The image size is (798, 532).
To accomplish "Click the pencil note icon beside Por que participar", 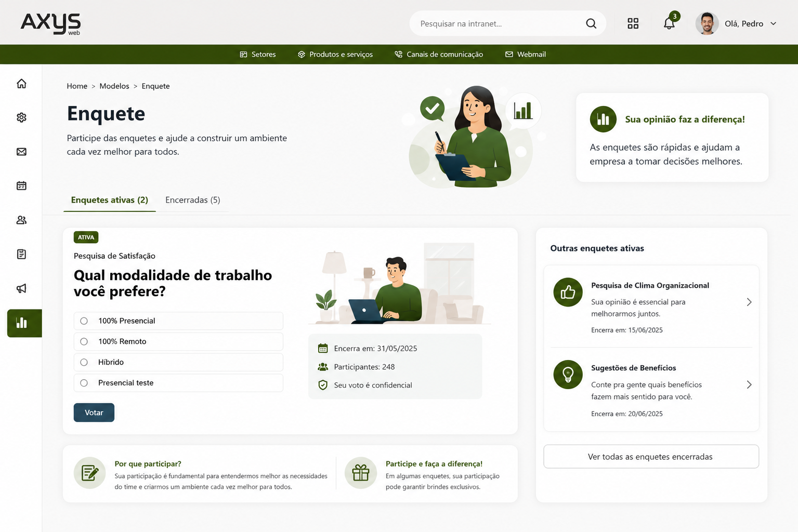I will coord(90,473).
